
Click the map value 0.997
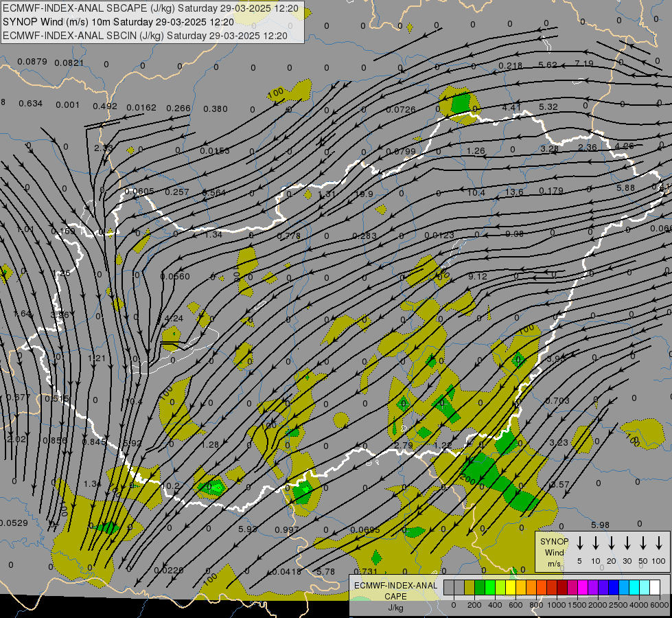tap(287, 529)
